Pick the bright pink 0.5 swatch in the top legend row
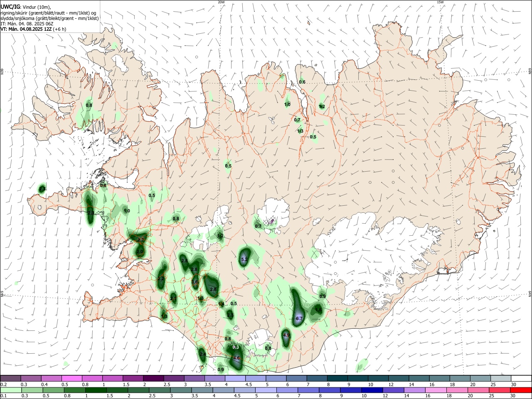The image size is (532, 399). coord(71,378)
